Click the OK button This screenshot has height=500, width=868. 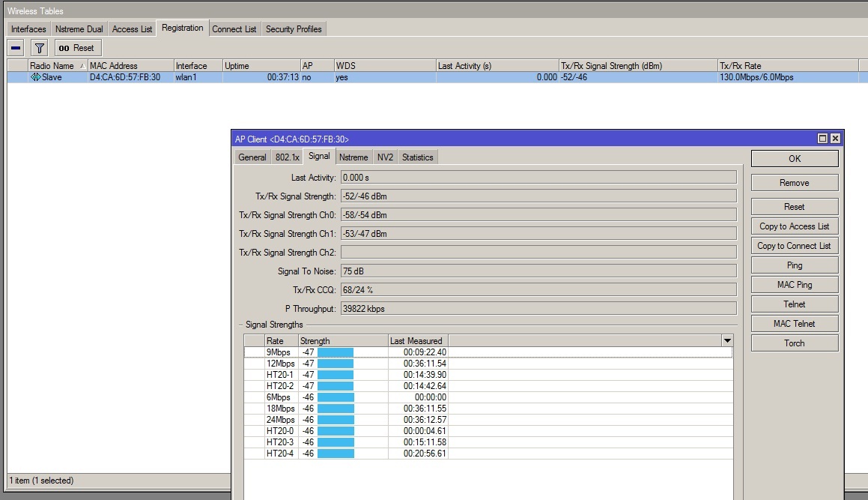795,159
